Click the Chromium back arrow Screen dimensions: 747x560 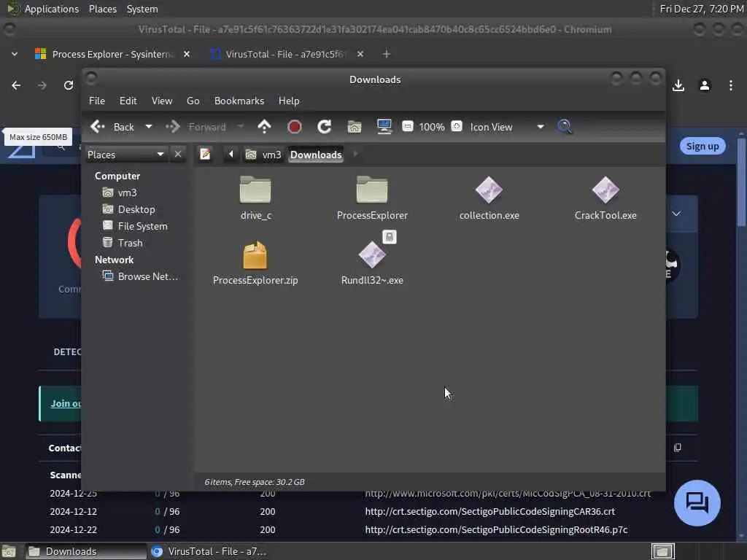tap(16, 85)
